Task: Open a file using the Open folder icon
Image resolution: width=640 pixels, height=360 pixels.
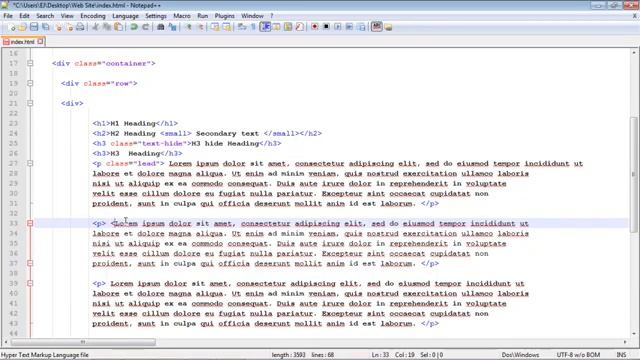Action: [x=22, y=27]
